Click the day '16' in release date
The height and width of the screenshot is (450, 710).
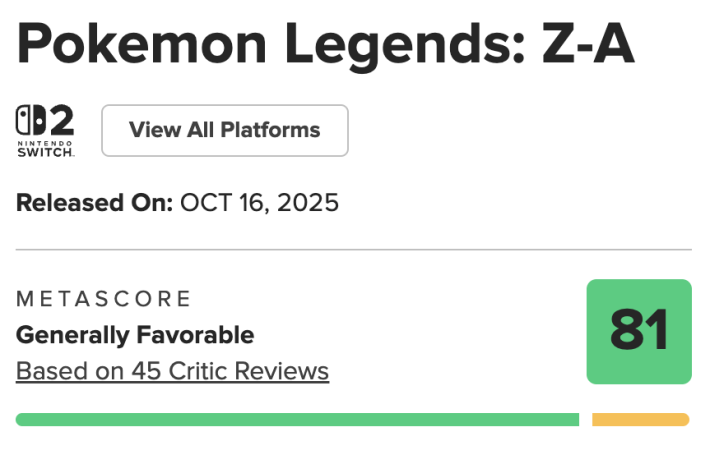click(x=254, y=204)
